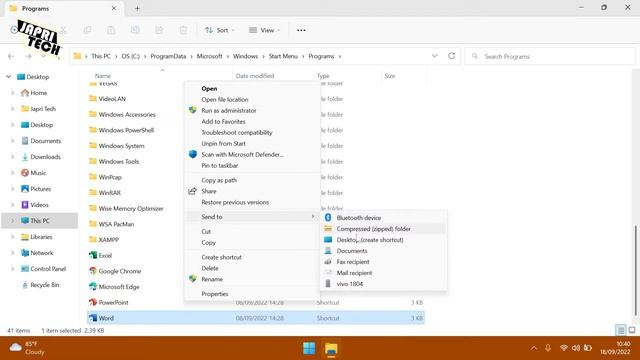Click the toolbar Copy icon
Image resolution: width=640 pixels, height=360 pixels.
[87, 30]
